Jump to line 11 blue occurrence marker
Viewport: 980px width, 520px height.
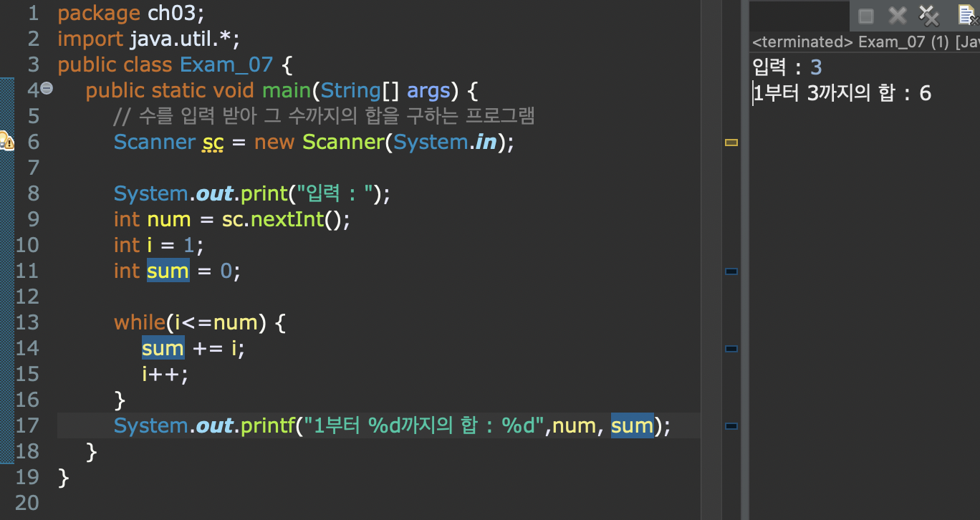pyautogui.click(x=731, y=271)
